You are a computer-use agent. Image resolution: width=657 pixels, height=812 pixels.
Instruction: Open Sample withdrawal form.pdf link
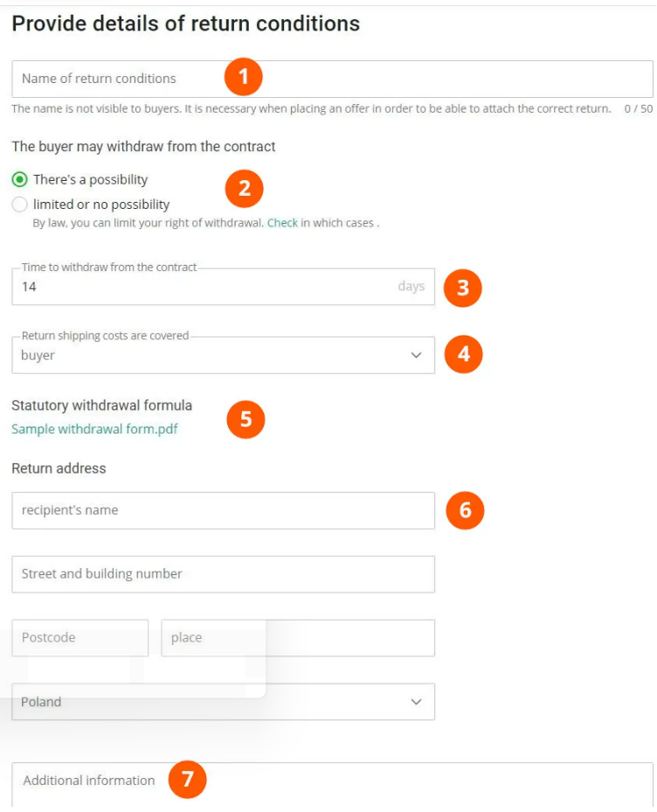[x=94, y=429]
